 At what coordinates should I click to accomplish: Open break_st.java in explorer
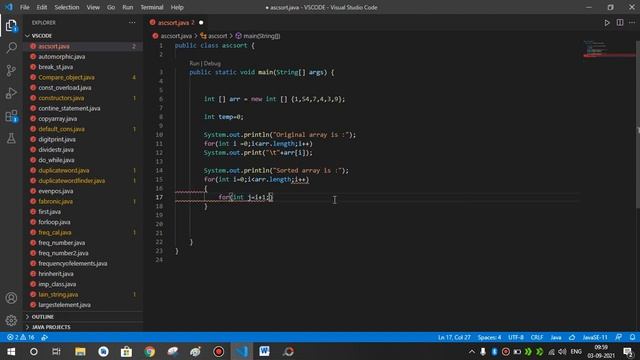(83, 67)
